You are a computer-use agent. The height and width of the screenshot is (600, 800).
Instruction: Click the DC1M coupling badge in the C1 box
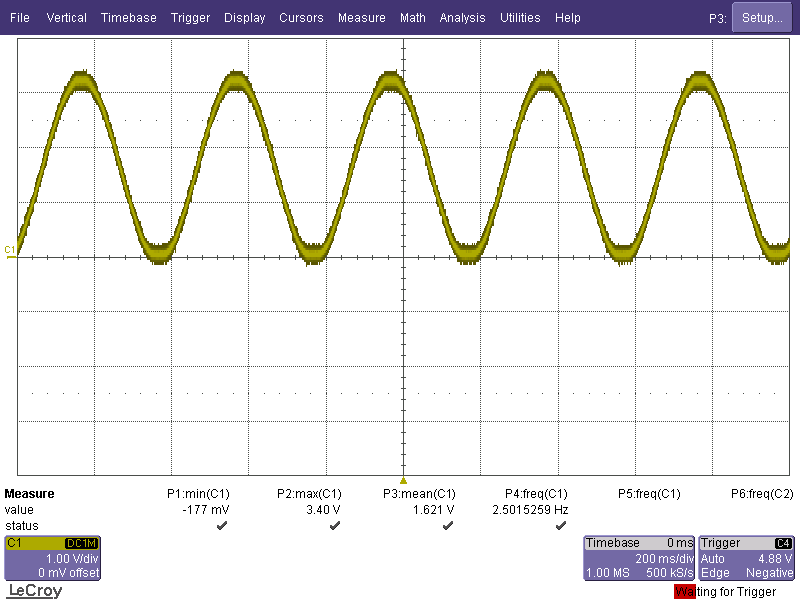coord(82,543)
